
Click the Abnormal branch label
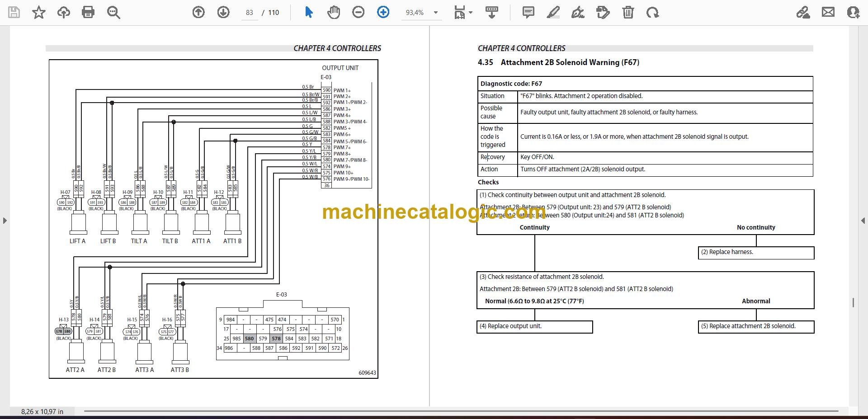pyautogui.click(x=756, y=301)
